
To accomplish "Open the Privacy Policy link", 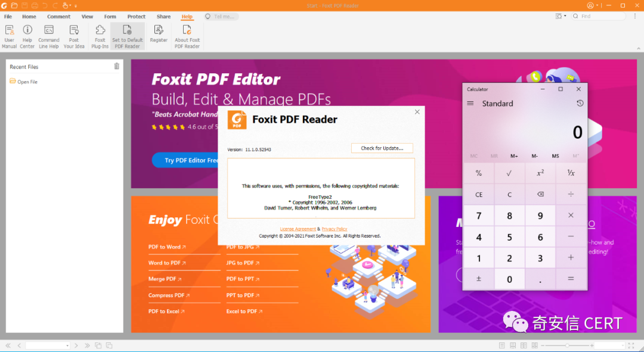I will pyautogui.click(x=335, y=228).
